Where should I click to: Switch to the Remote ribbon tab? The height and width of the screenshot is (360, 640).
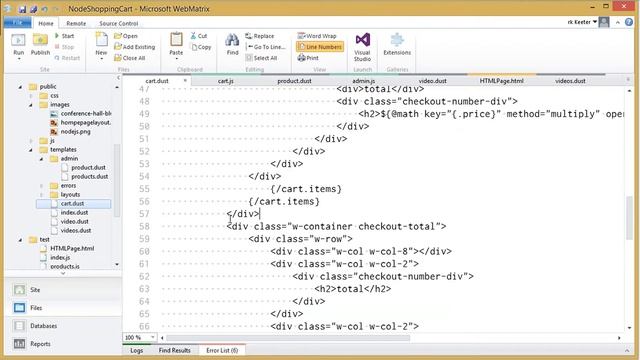pos(76,23)
